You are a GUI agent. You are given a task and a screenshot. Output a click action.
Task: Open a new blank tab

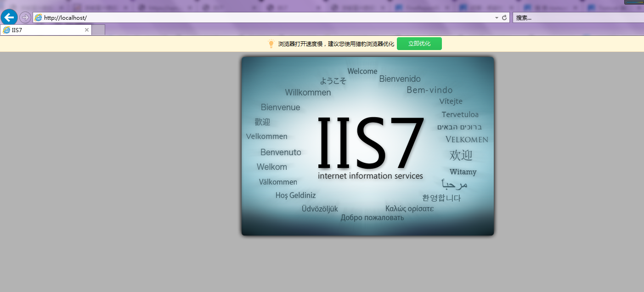[98, 30]
